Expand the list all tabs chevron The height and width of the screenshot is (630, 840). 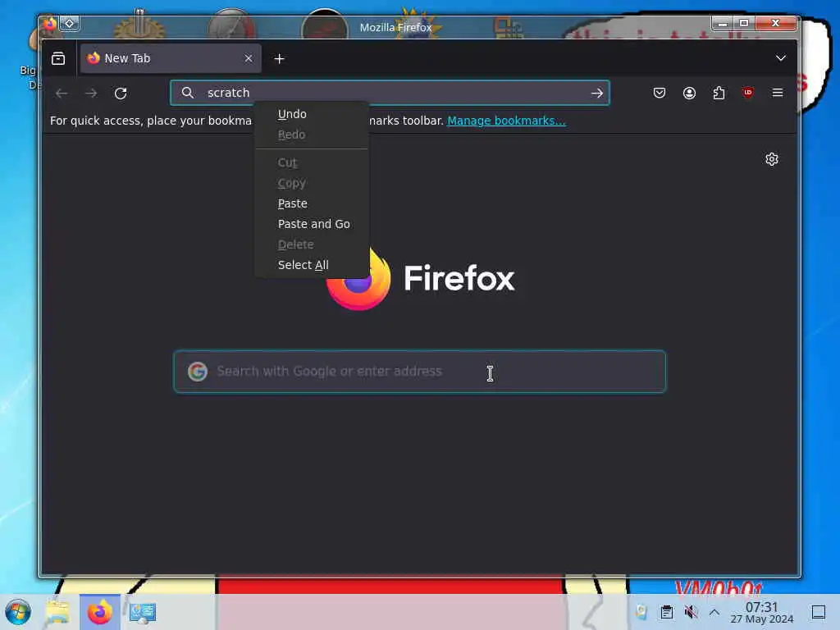(781, 58)
